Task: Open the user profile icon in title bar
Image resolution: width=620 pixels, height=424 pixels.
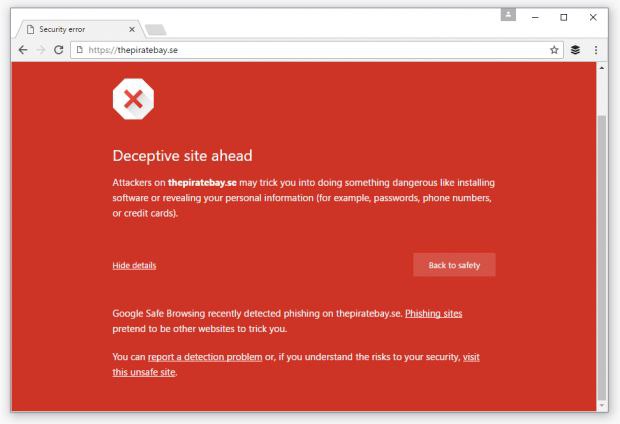Action: click(508, 15)
